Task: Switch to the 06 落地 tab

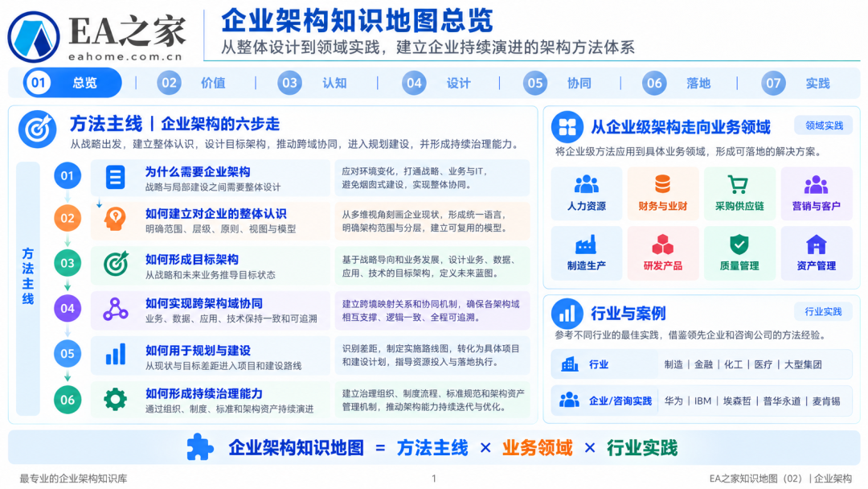Action: click(677, 83)
